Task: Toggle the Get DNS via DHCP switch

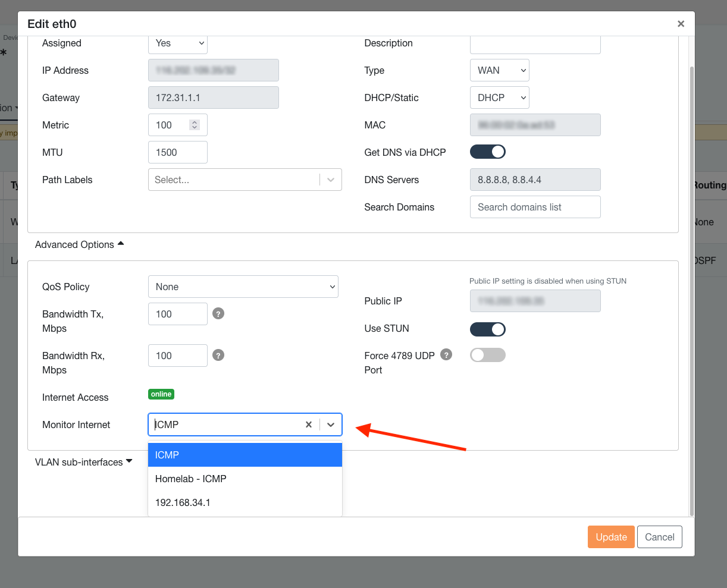Action: tap(488, 152)
